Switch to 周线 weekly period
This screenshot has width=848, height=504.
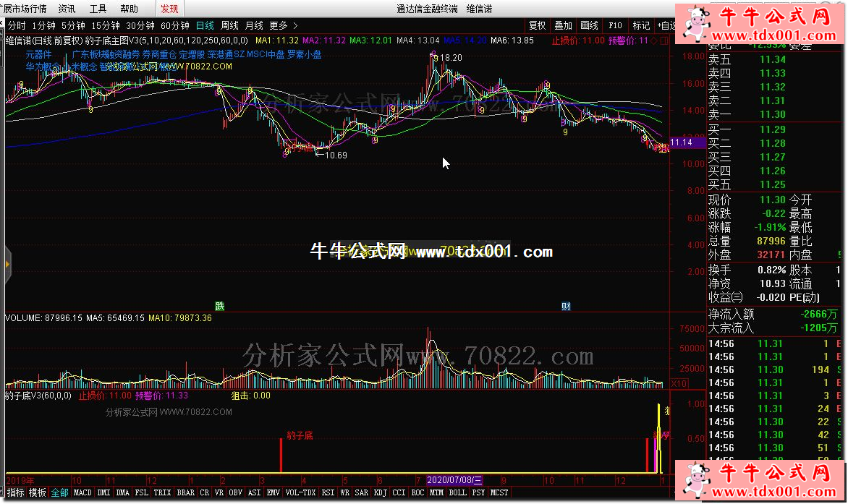click(230, 25)
